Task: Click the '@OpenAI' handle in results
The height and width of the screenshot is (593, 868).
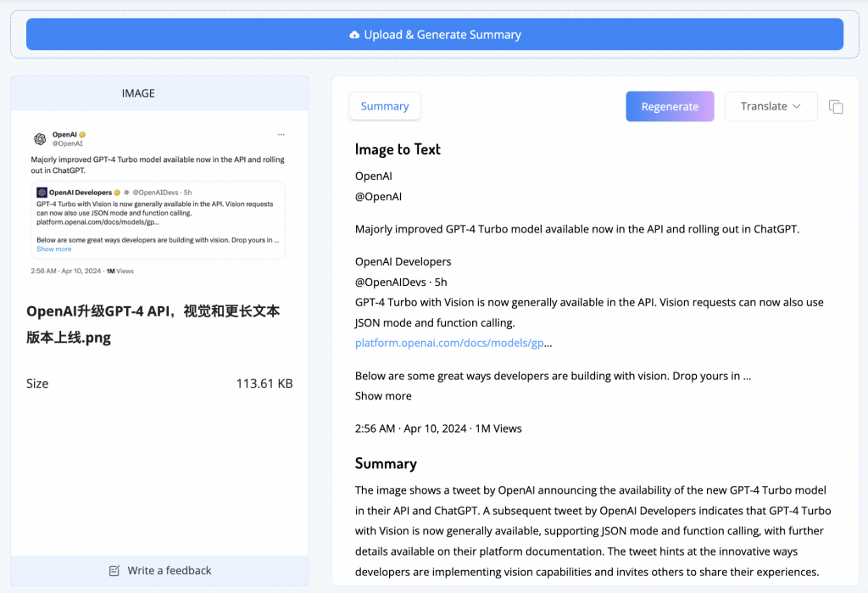Action: tap(379, 197)
